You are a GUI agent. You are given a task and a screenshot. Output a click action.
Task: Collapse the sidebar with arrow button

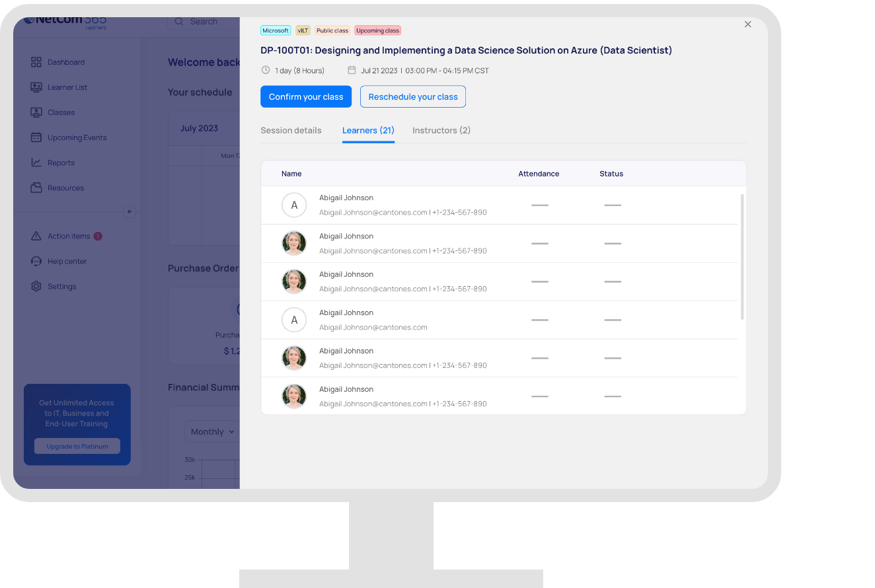pos(130,211)
